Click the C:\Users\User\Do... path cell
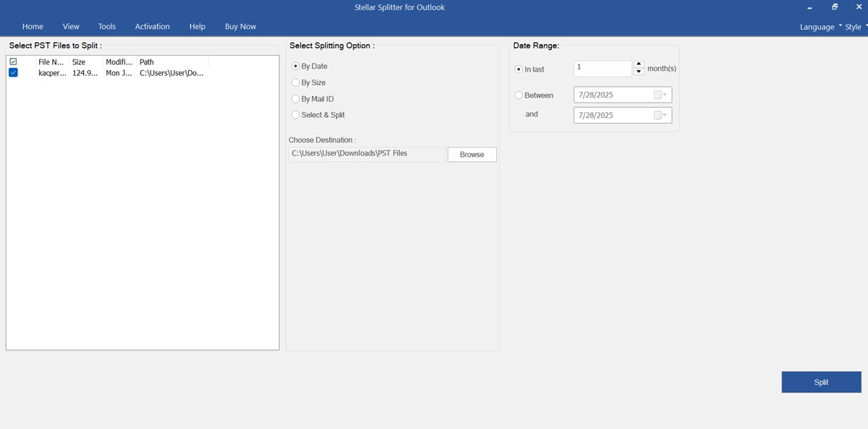Screen dimensions: 868x429 pos(171,73)
